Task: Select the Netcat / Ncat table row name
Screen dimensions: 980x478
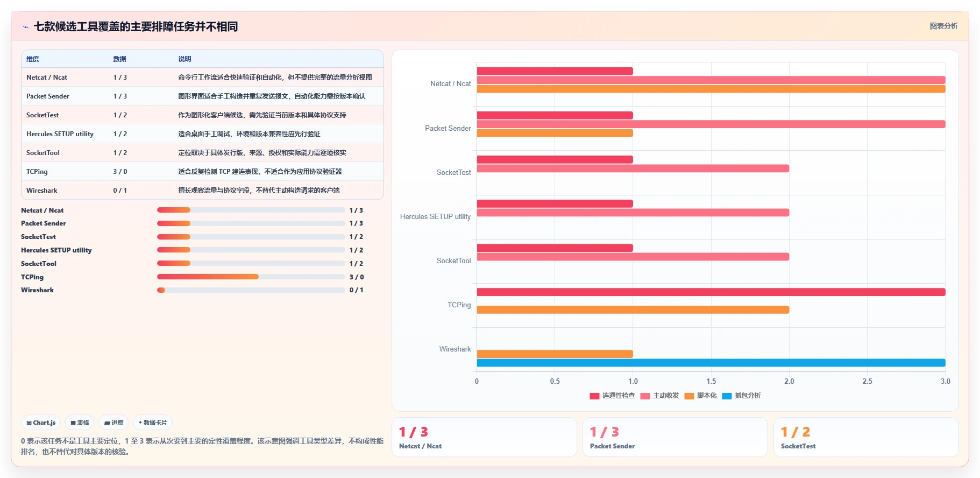Action: pos(47,78)
